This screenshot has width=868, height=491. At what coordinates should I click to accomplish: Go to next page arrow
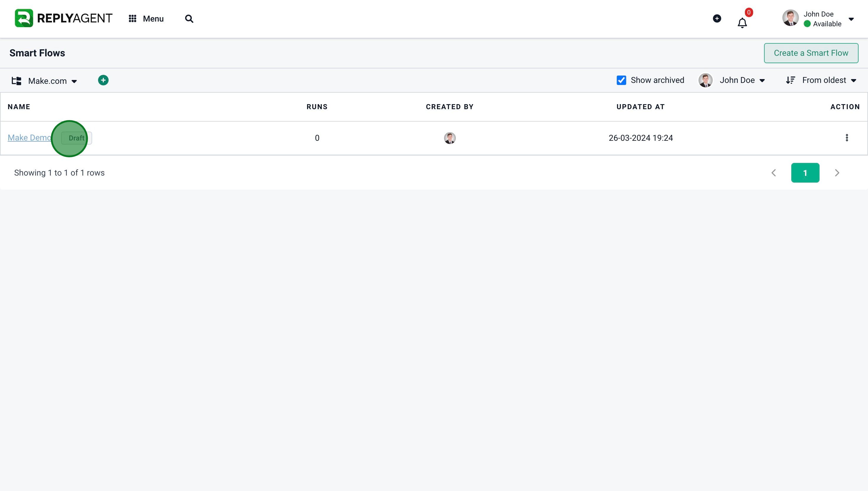[x=837, y=173]
